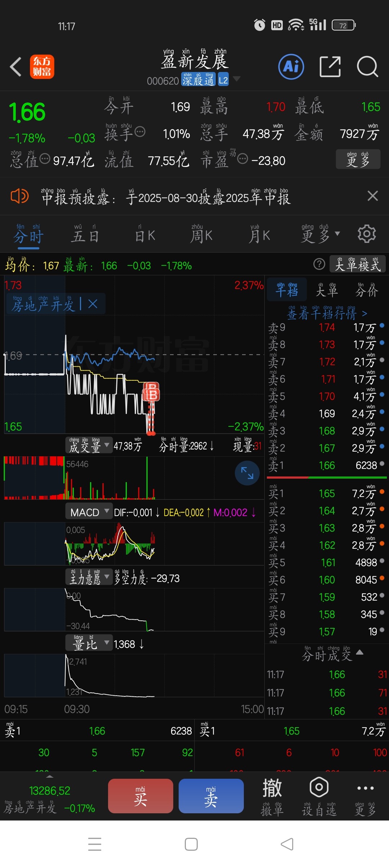Viewport: 389px width, 868px height.
Task: Tap the Android recent apps icon
Action: pos(95,844)
